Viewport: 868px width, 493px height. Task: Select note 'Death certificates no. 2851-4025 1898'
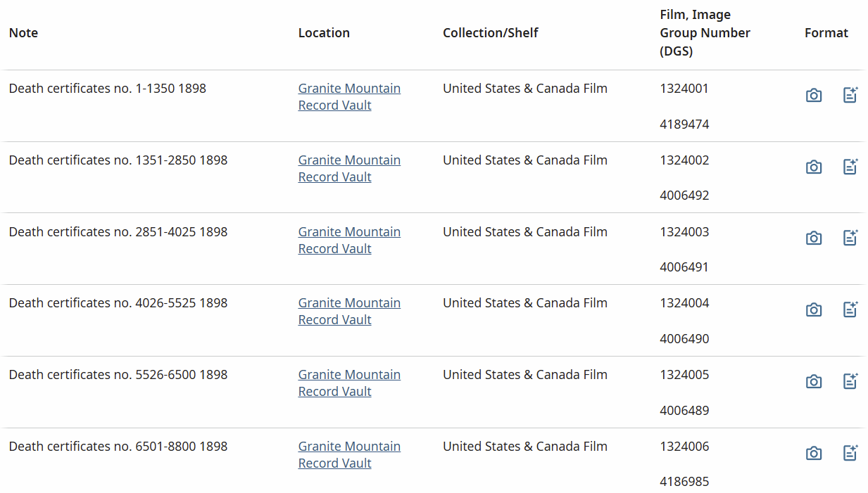[x=118, y=232]
